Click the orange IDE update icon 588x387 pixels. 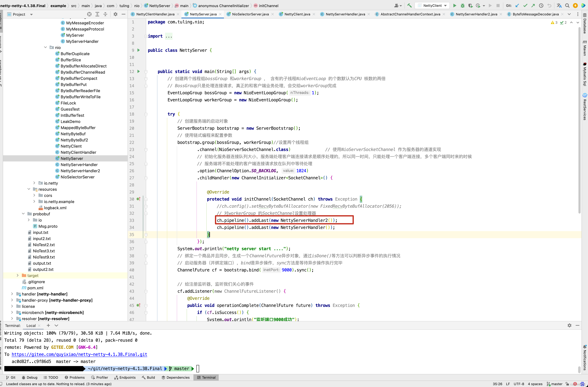pos(575,6)
